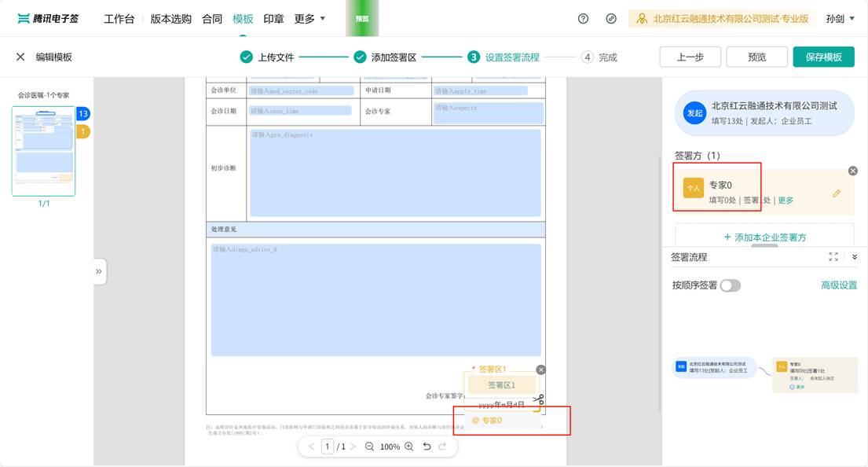Click the help question mark icon
Image resolution: width=868 pixels, height=467 pixels.
tap(583, 19)
